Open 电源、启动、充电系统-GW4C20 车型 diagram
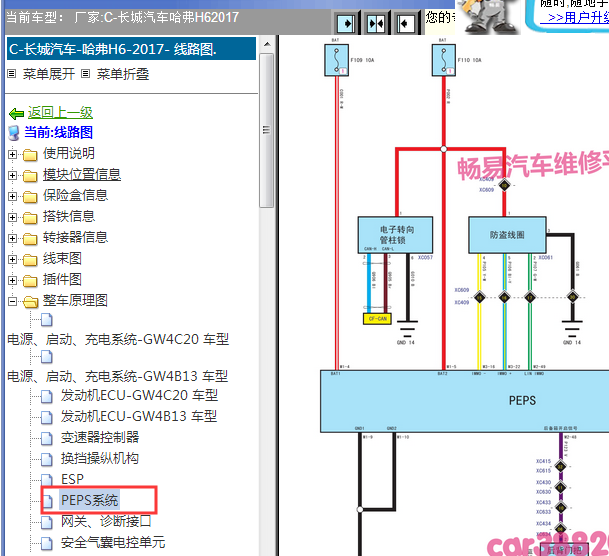The height and width of the screenshot is (556, 609). click(x=118, y=339)
